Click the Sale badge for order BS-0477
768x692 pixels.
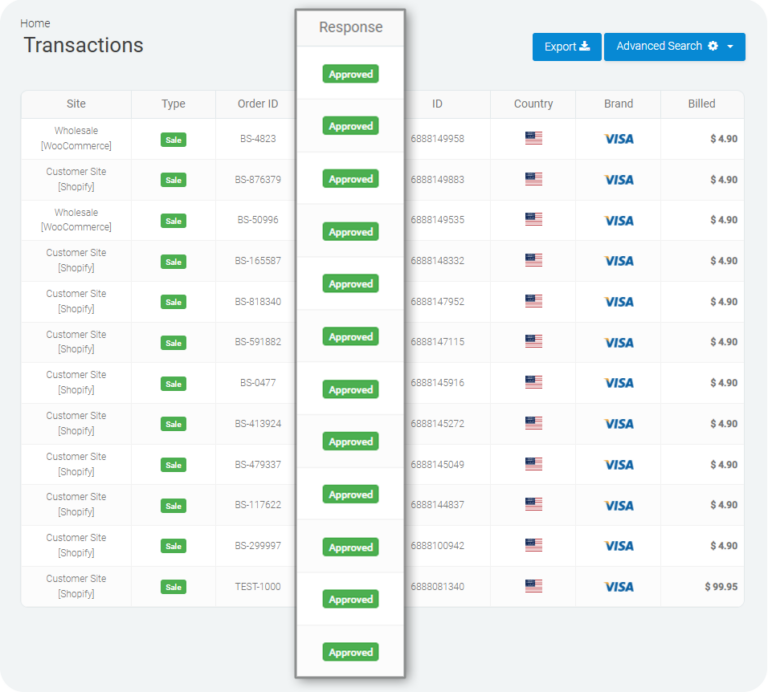point(174,383)
